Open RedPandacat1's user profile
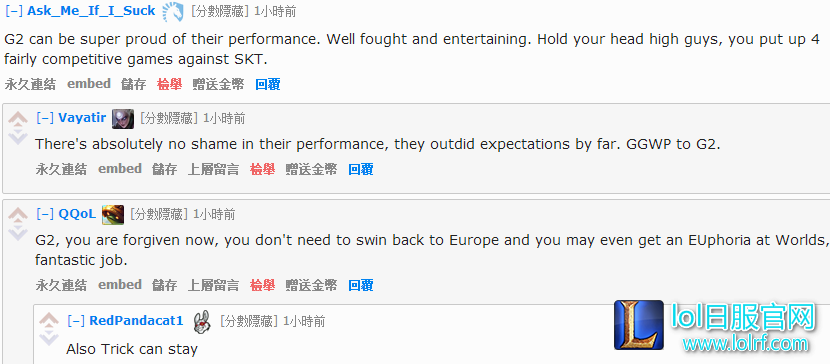 pos(136,321)
